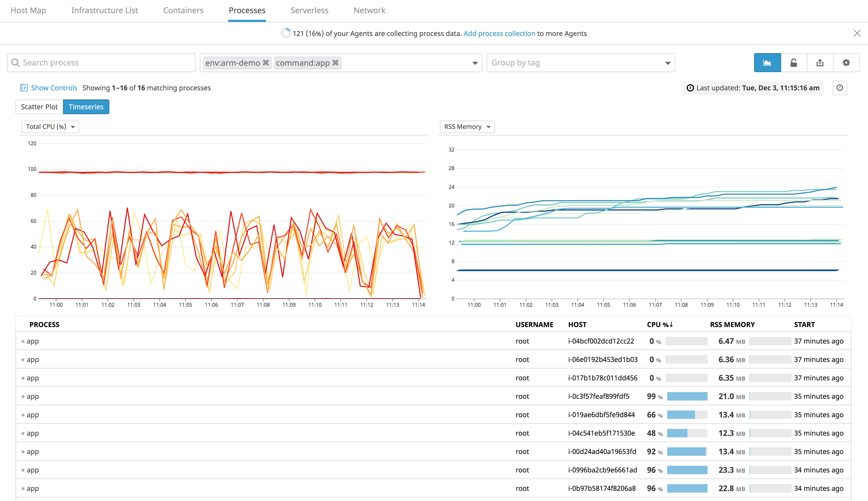Click the Show Controls link

coord(54,88)
